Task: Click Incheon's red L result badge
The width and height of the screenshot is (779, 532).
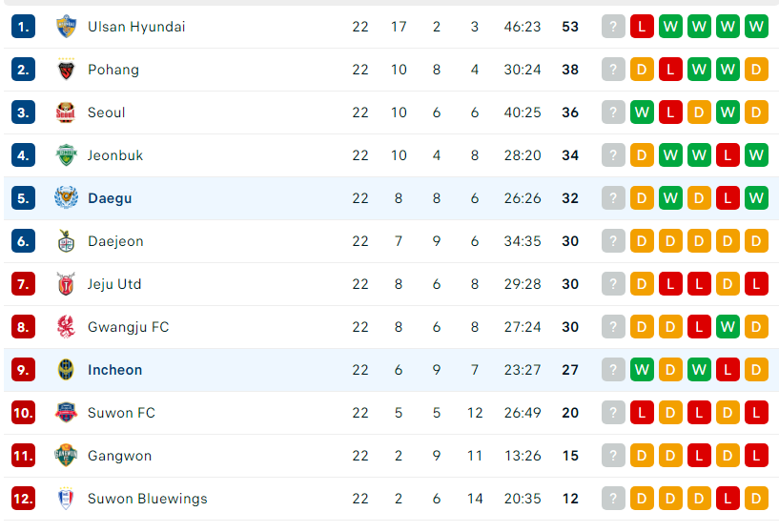Action: (x=728, y=370)
